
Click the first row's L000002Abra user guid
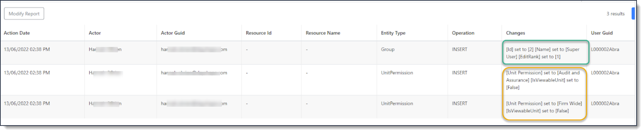[605, 49]
